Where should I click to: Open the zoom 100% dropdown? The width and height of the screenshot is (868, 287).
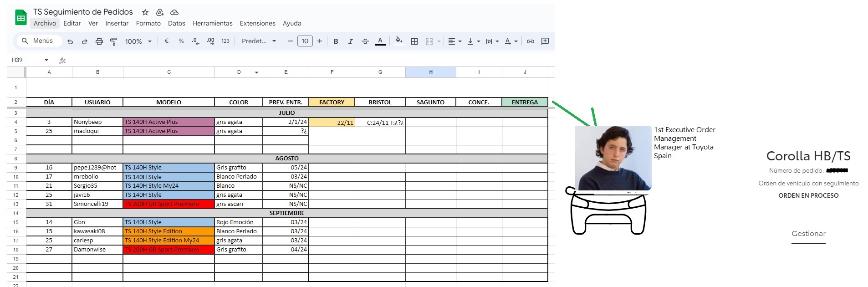click(x=138, y=41)
